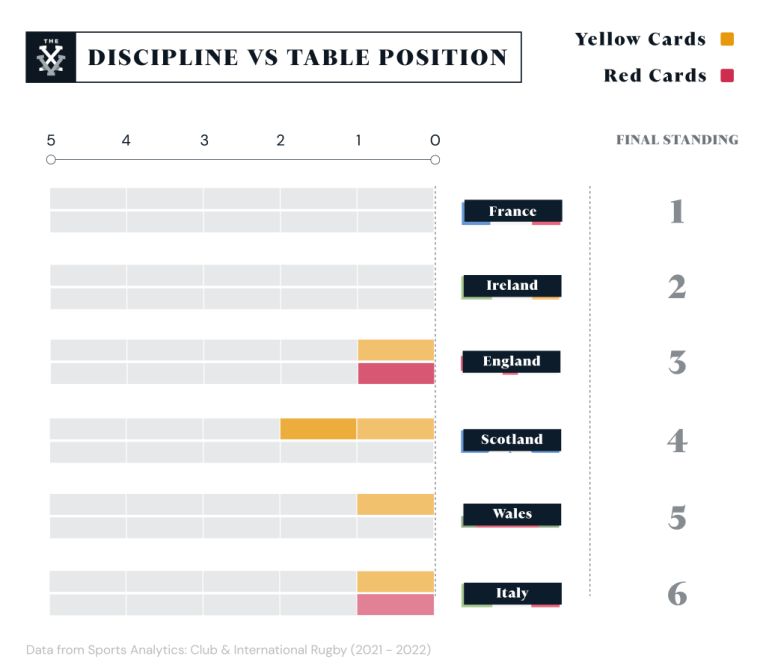Select the Ireland team label
The image size is (766, 671).
click(512, 286)
